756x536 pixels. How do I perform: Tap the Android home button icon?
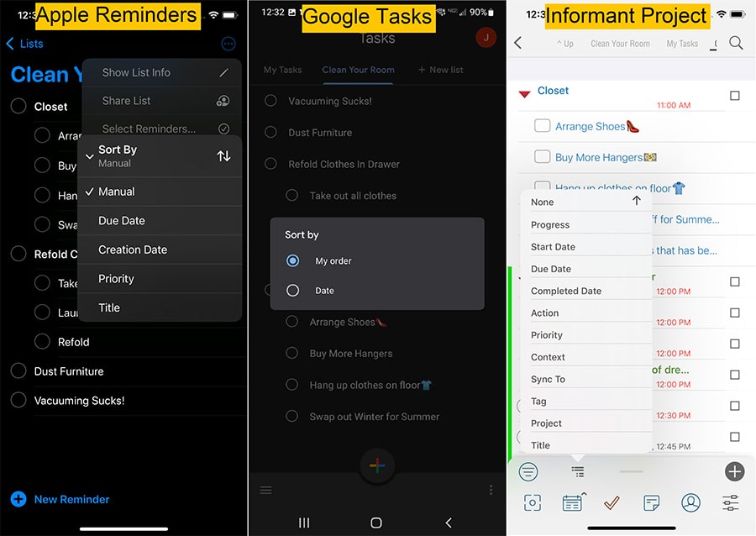(x=376, y=523)
